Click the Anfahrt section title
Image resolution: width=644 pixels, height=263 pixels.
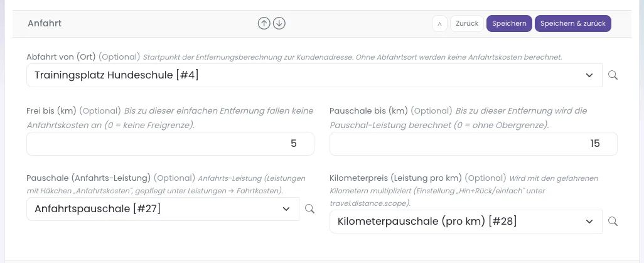coord(45,23)
